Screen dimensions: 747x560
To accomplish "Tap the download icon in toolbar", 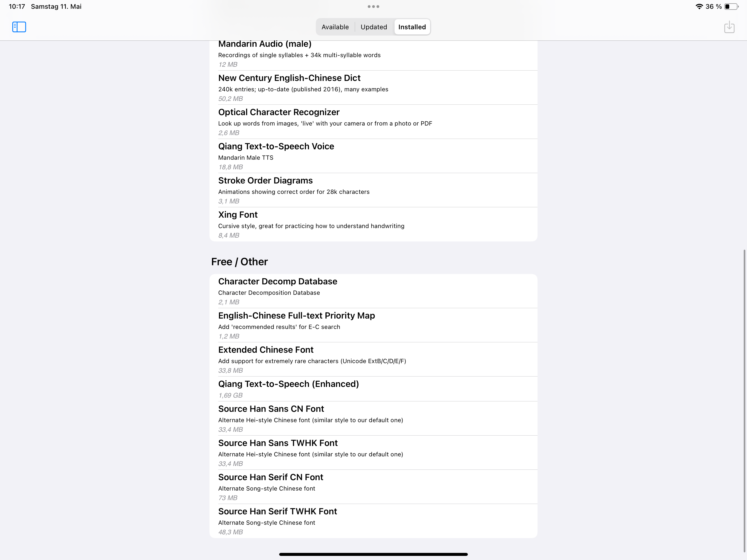I will pos(729,27).
